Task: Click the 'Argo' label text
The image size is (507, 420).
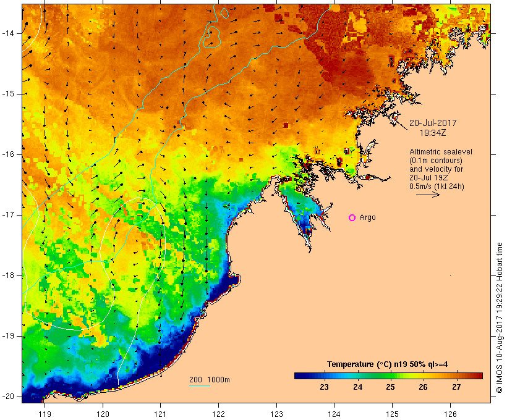Action: [x=368, y=217]
